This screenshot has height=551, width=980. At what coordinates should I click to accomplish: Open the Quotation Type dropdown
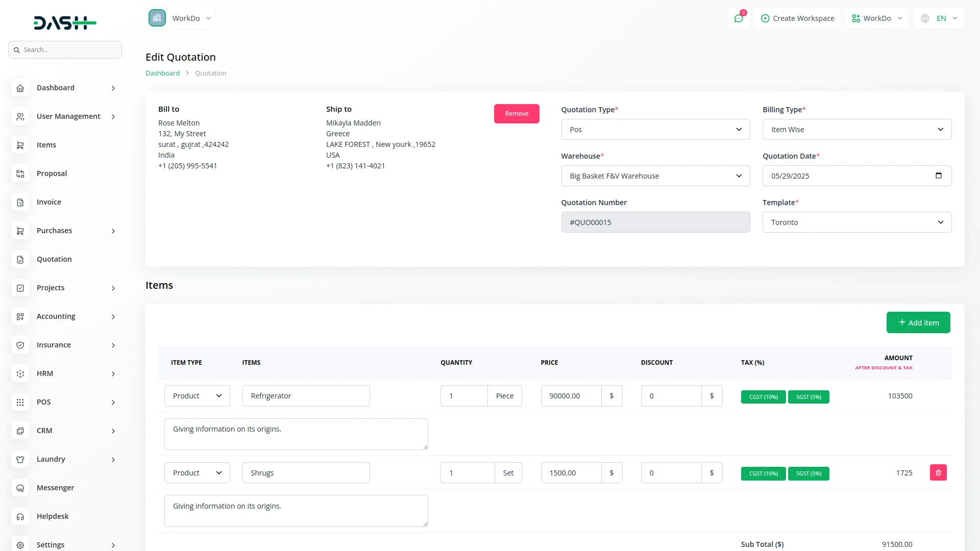[655, 130]
